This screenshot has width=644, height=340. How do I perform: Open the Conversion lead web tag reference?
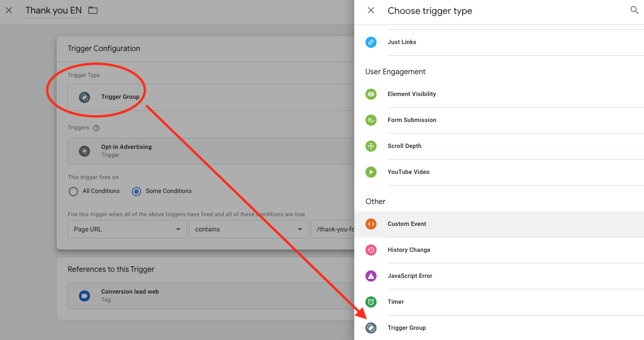pos(211,296)
